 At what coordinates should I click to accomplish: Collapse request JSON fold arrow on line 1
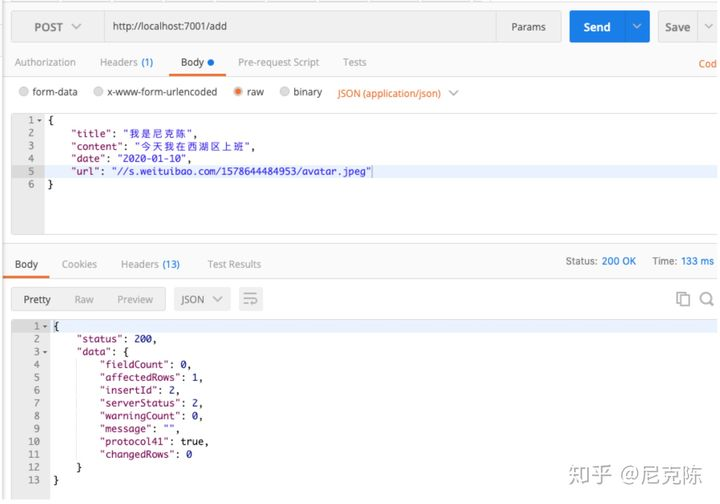(x=39, y=120)
